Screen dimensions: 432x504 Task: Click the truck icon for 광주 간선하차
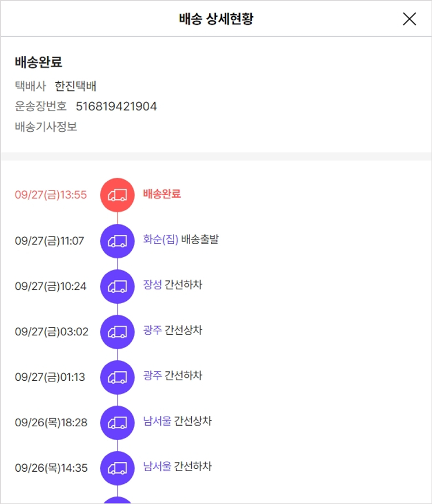point(118,377)
